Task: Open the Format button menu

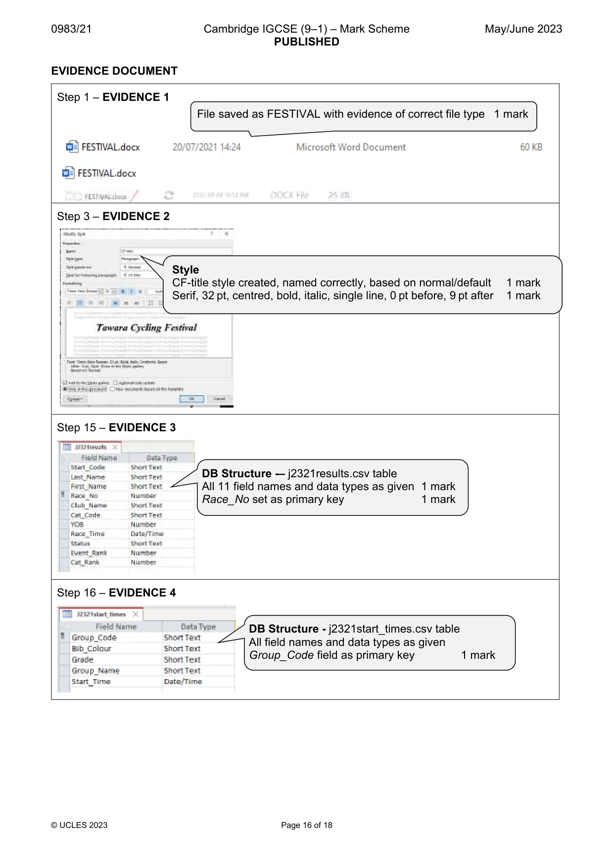Action: [75, 399]
